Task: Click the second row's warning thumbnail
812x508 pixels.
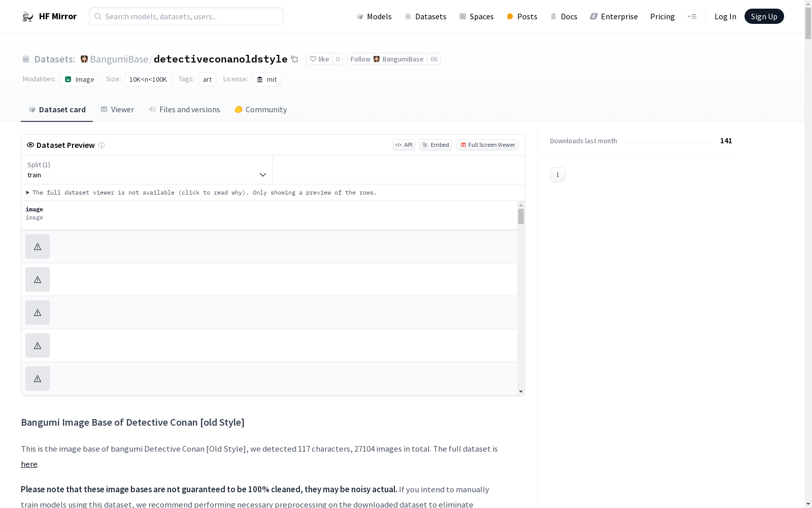Action: click(x=38, y=279)
